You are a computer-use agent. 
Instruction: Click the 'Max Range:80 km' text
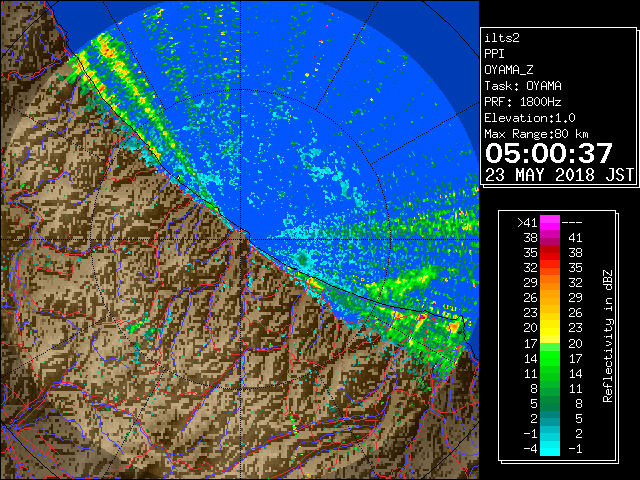point(536,134)
